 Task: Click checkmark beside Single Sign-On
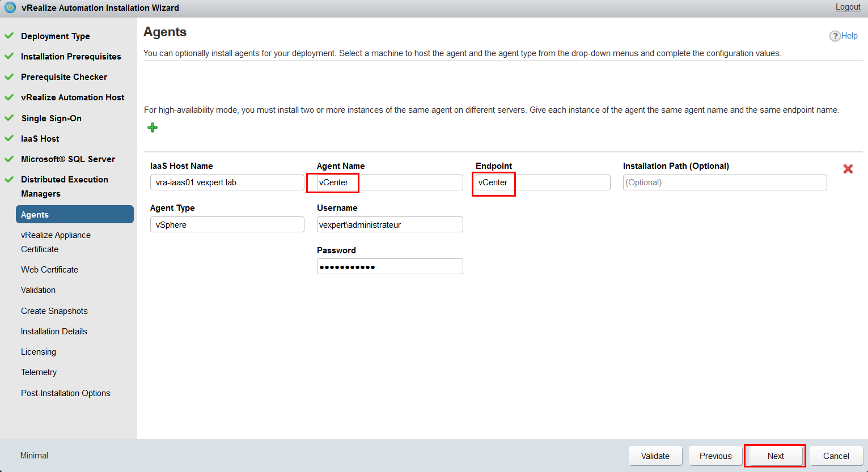9,118
